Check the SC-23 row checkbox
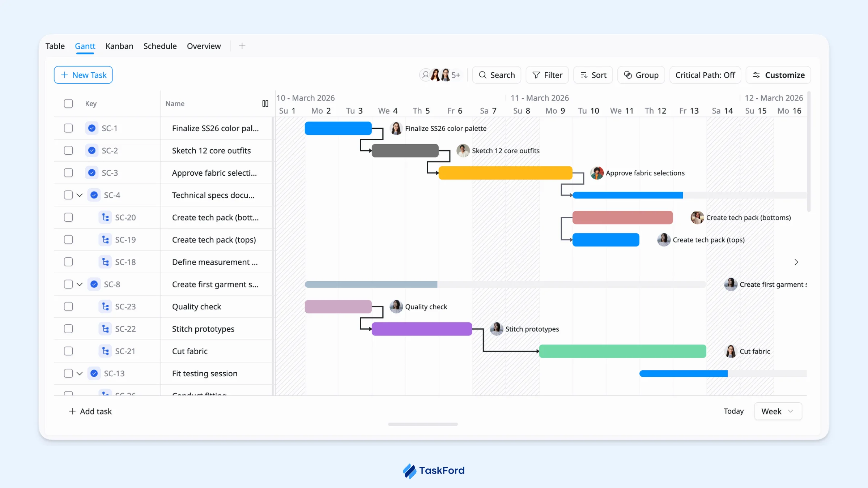 [68, 307]
